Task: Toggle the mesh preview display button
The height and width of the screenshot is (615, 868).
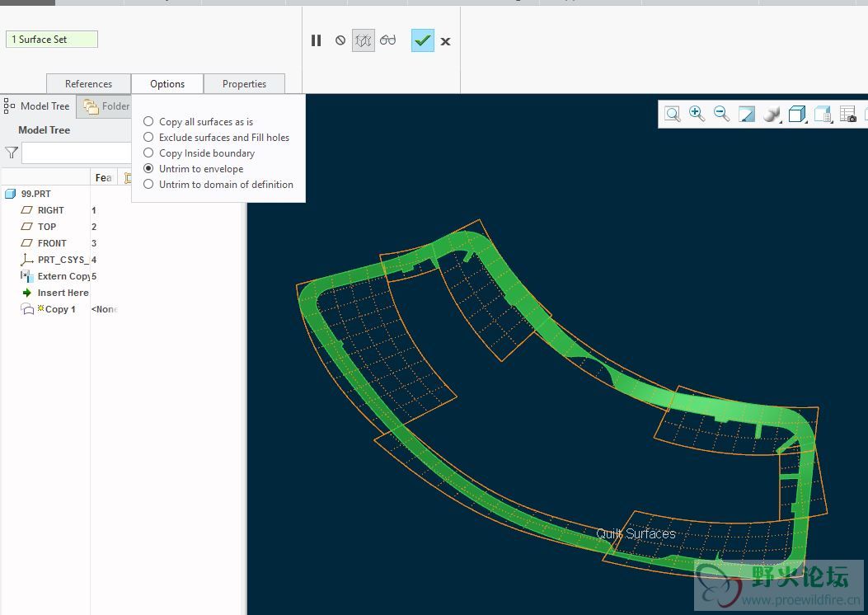Action: pyautogui.click(x=364, y=40)
